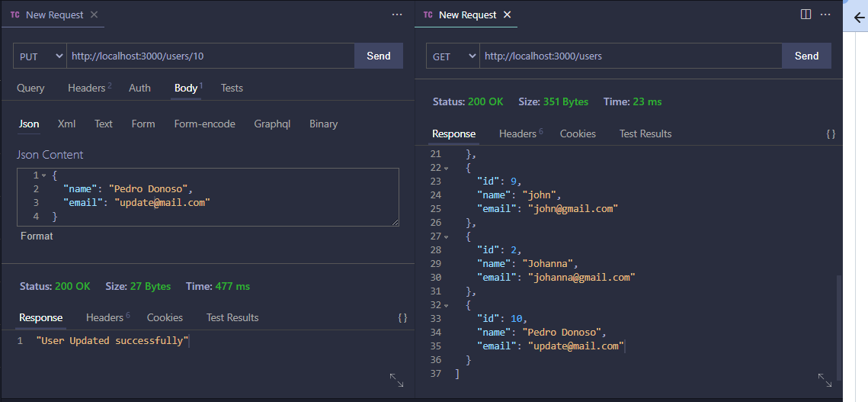Send the GET request
This screenshot has width=868, height=402.
click(806, 56)
